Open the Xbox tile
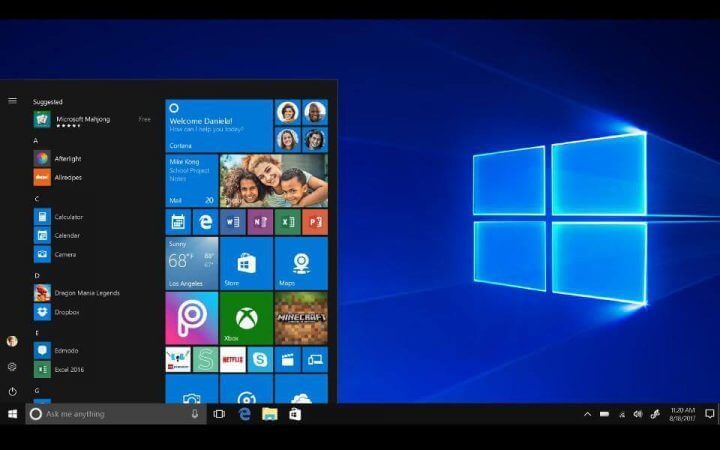Viewport: 720px width, 450px height. (246, 317)
